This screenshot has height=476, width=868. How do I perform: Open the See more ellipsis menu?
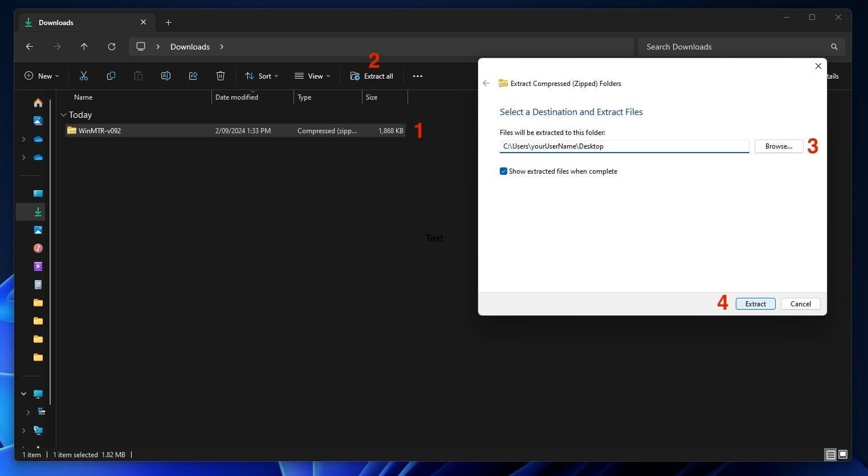(418, 76)
